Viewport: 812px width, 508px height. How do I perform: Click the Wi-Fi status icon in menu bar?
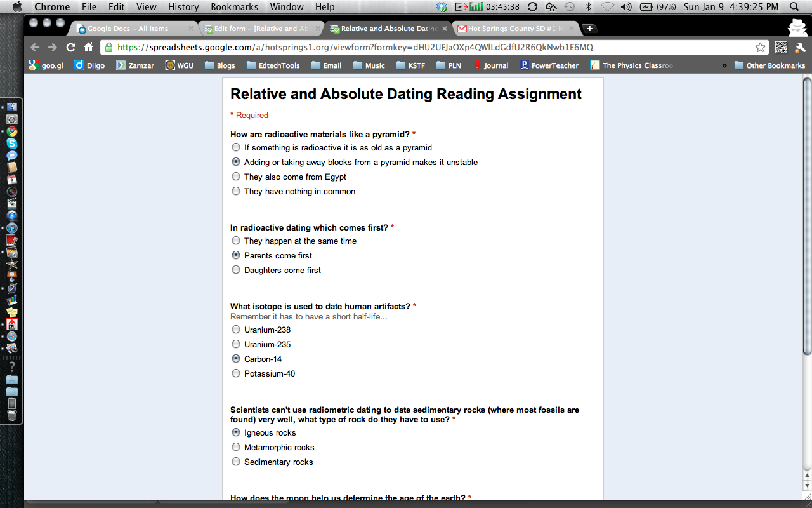608,7
